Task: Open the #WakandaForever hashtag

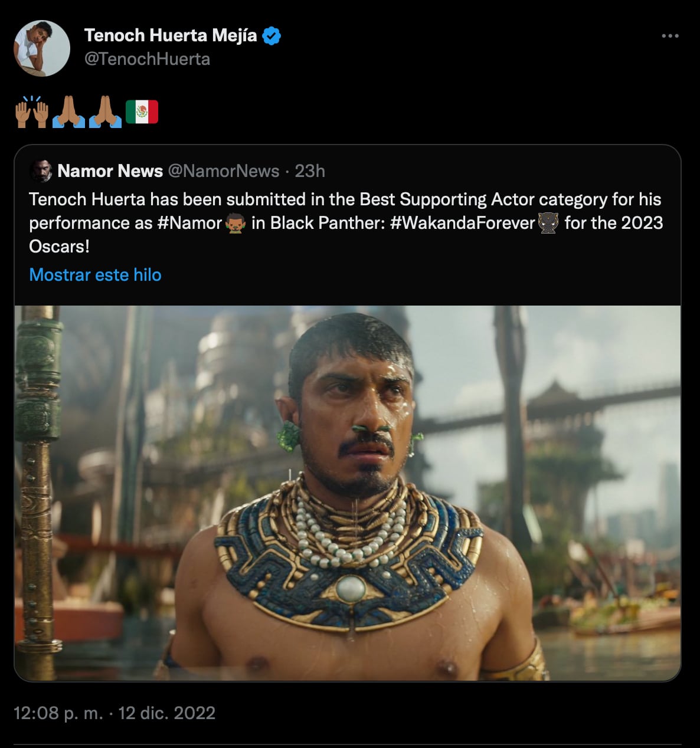Action: [462, 223]
